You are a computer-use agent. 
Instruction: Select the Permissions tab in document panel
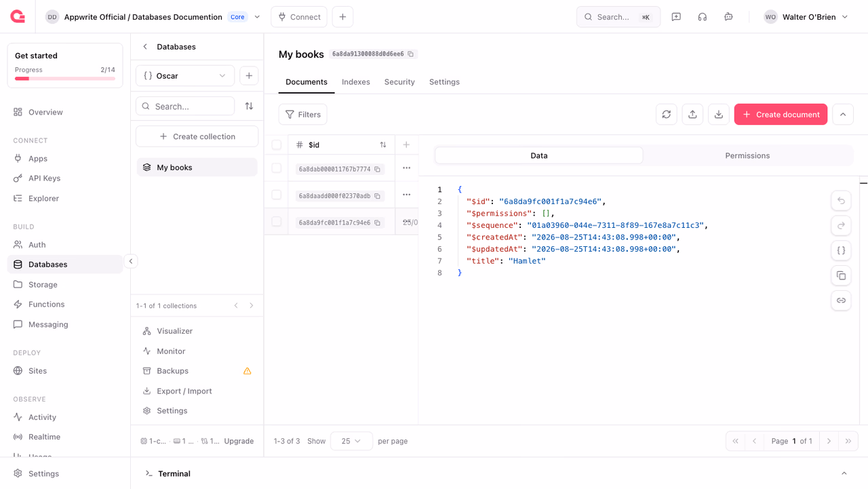(x=747, y=156)
